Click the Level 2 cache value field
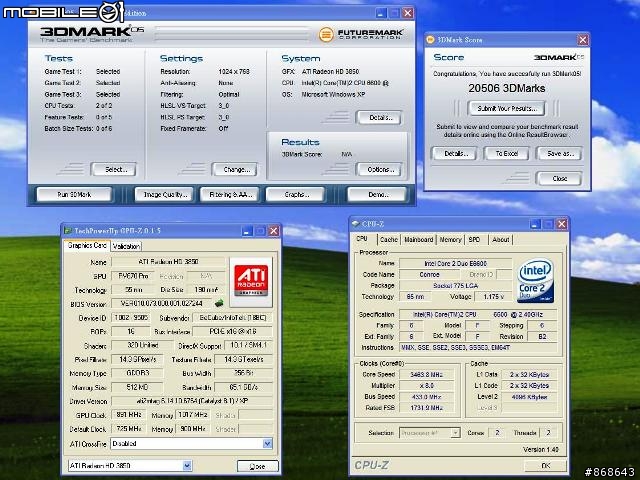The image size is (640, 480). 529,396
